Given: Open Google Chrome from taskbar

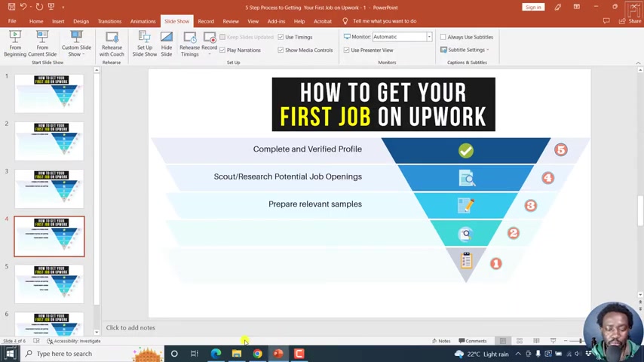Looking at the screenshot, I should click(257, 354).
